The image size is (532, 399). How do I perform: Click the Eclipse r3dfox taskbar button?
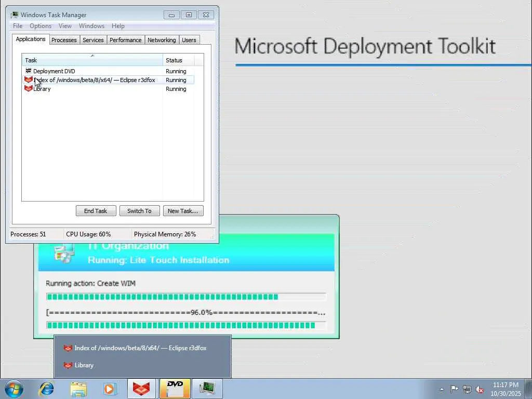141,389
